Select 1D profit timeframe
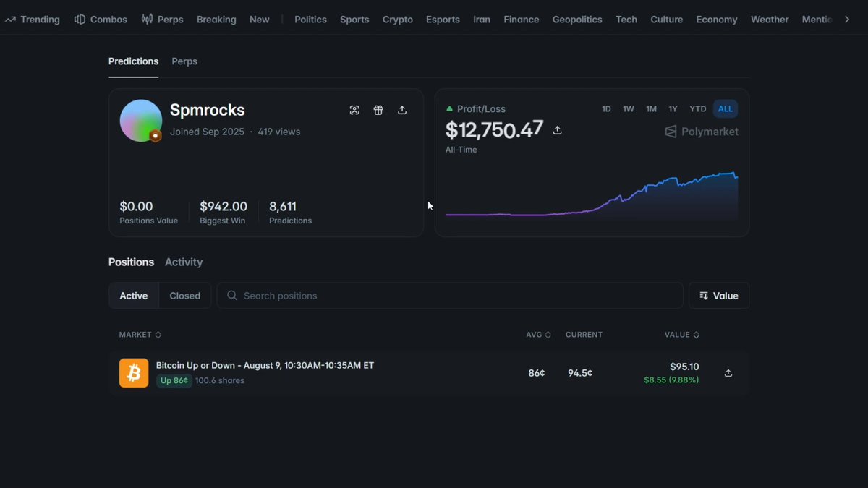Viewport: 868px width, 488px height. 606,109
